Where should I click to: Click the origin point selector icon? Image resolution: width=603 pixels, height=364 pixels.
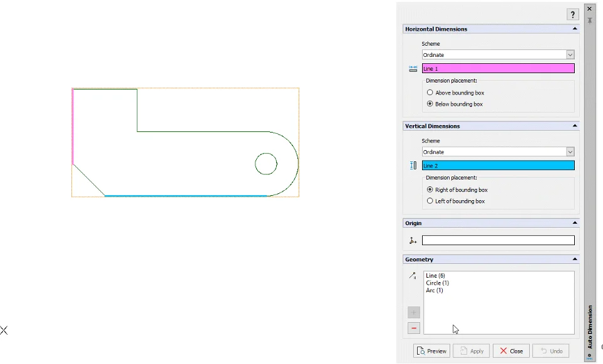point(413,241)
